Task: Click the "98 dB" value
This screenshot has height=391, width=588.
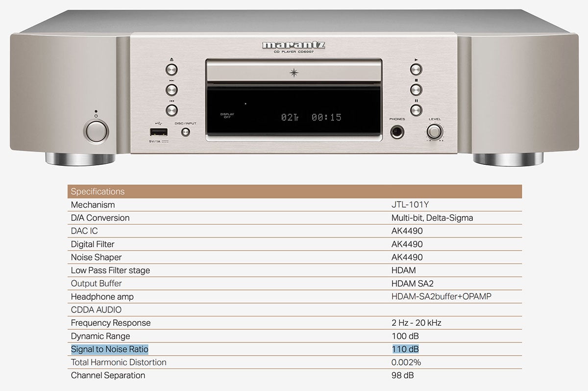Action: coord(403,375)
